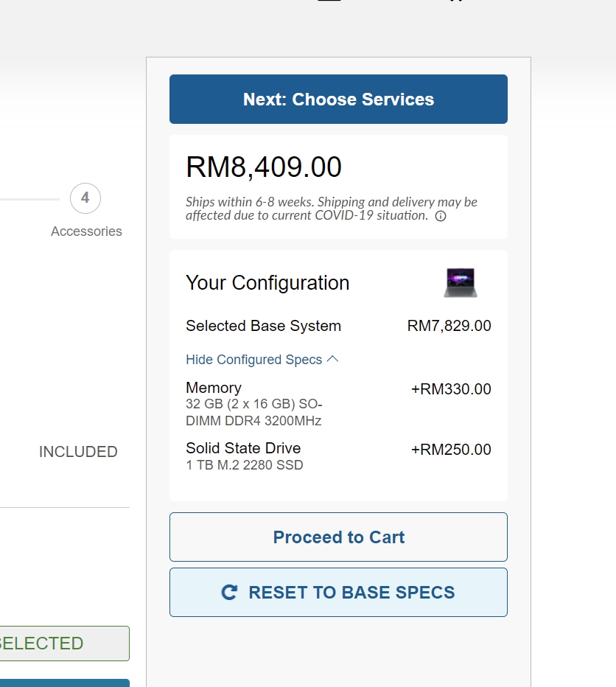Click the RM8,409.00 total price
The height and width of the screenshot is (687, 616).
pyautogui.click(x=264, y=167)
